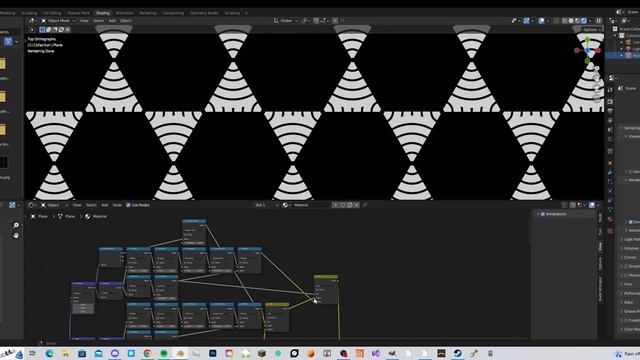Click the magnifier zoom icon beside node editor
This screenshot has width=640, height=360.
point(16,225)
